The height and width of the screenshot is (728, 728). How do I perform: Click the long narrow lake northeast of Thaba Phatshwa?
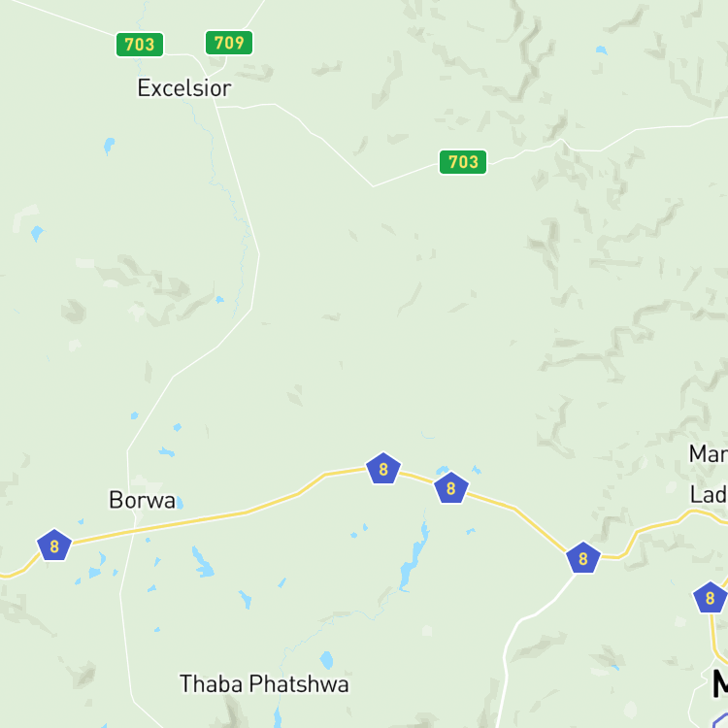[414, 557]
